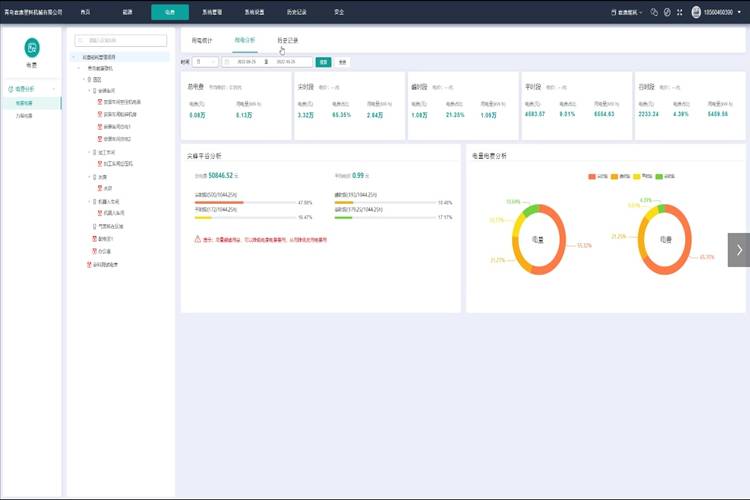Click the red warning triangle icon
The width and height of the screenshot is (750, 500).
coord(197,240)
